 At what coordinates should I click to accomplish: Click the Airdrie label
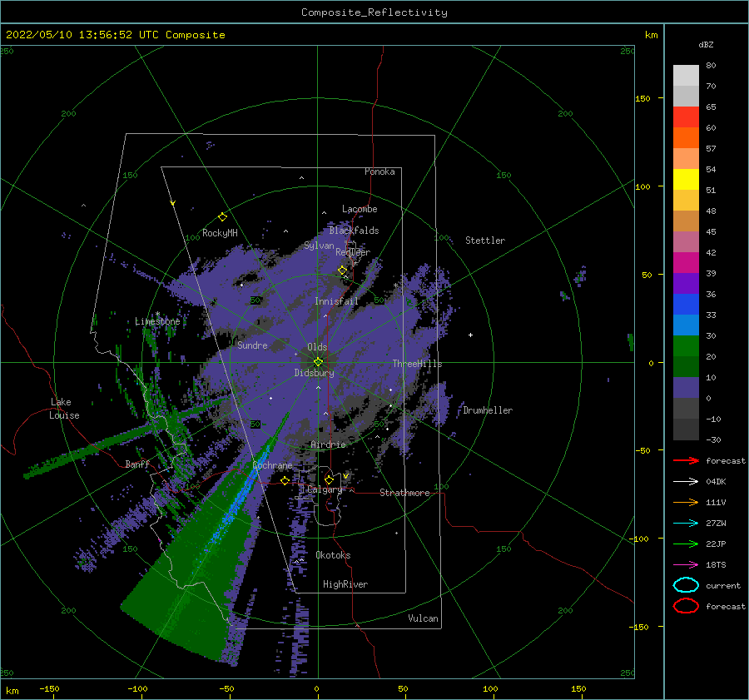328,444
